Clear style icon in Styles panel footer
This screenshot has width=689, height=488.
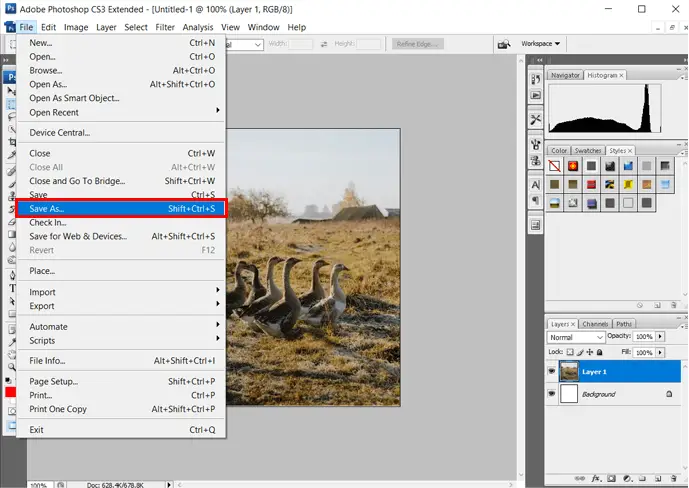pyautogui.click(x=640, y=305)
